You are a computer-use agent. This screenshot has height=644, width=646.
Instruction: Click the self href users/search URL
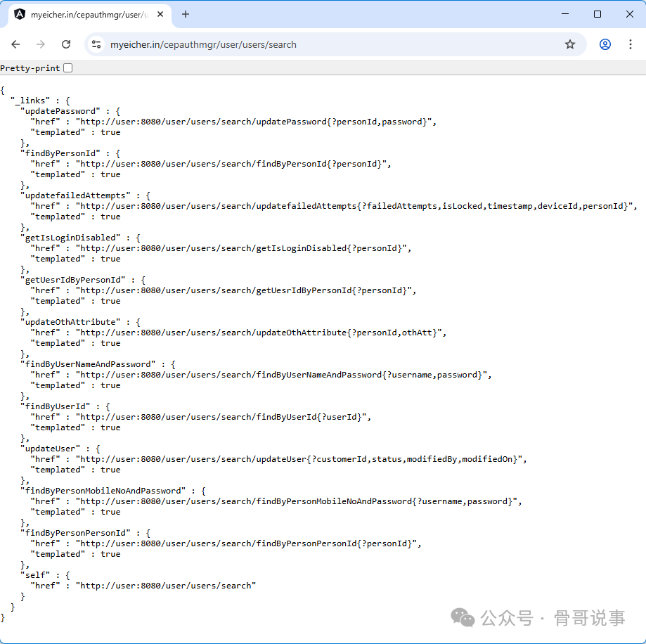point(166,586)
